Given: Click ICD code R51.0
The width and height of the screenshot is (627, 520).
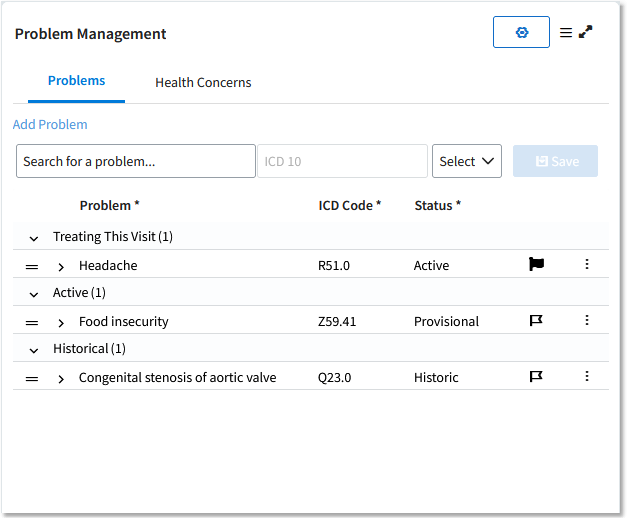Looking at the screenshot, I should [x=334, y=266].
